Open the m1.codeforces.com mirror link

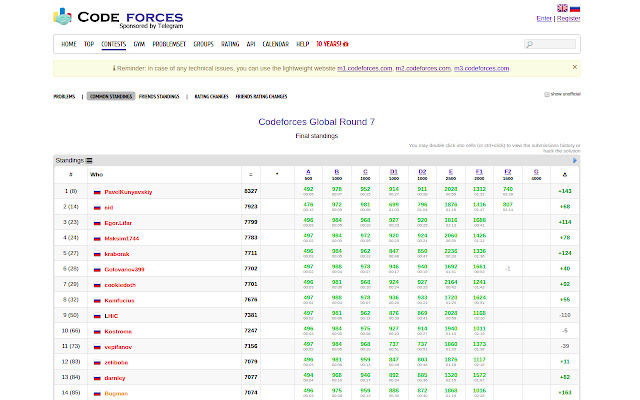pos(363,68)
